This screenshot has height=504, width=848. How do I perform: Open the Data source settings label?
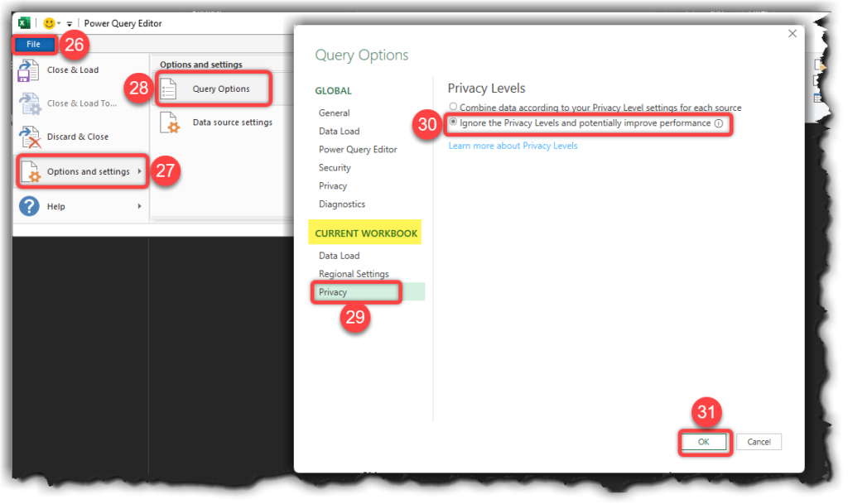(x=233, y=122)
